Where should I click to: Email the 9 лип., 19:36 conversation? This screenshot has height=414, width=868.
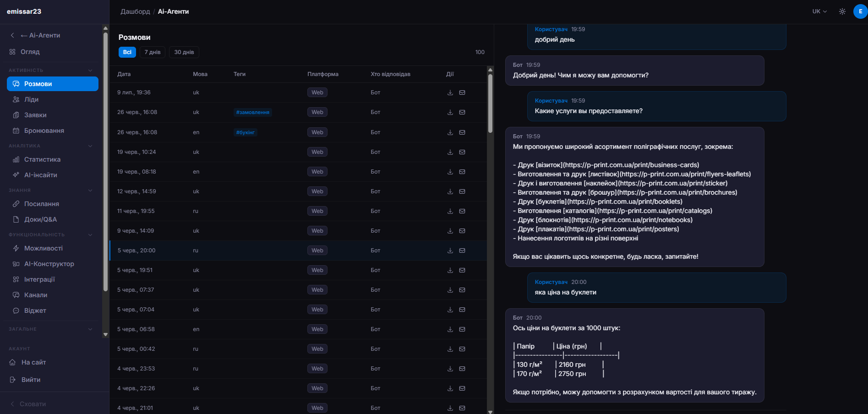pos(462,93)
